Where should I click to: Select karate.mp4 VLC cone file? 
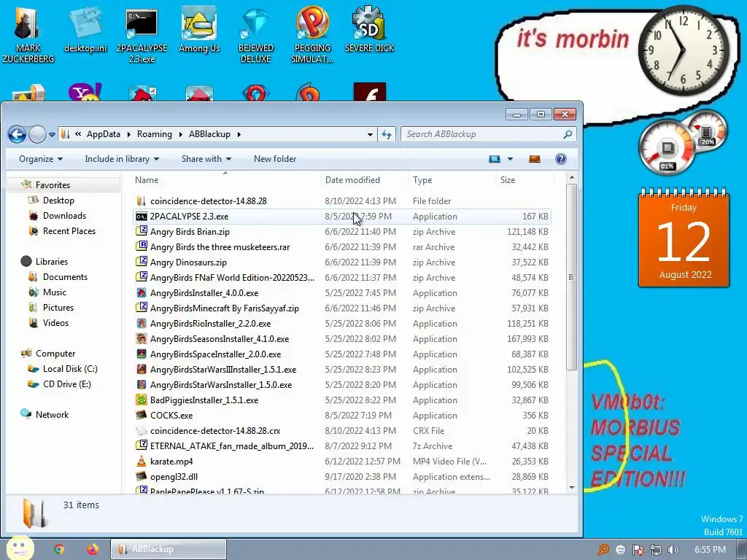(342, 462)
